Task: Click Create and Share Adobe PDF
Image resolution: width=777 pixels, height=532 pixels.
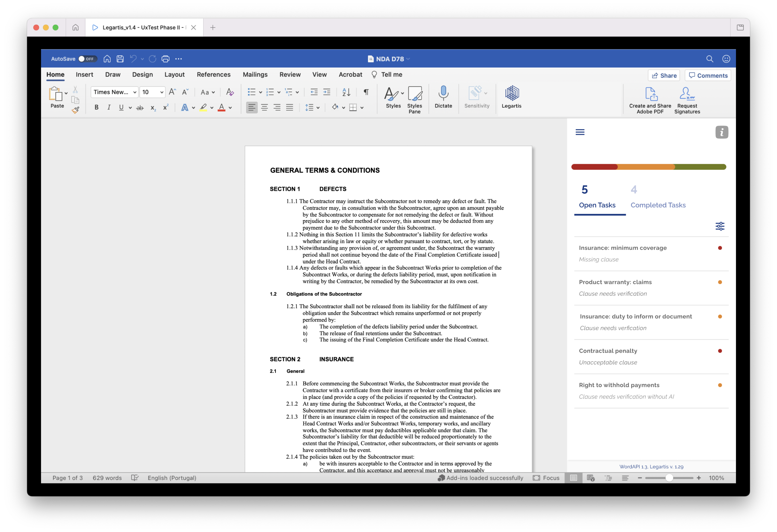Action: click(650, 100)
